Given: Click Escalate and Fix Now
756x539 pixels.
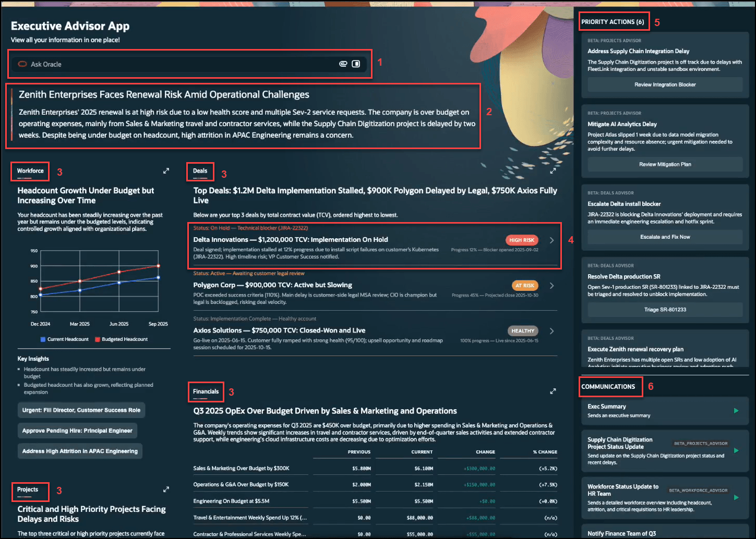Looking at the screenshot, I should (x=665, y=237).
